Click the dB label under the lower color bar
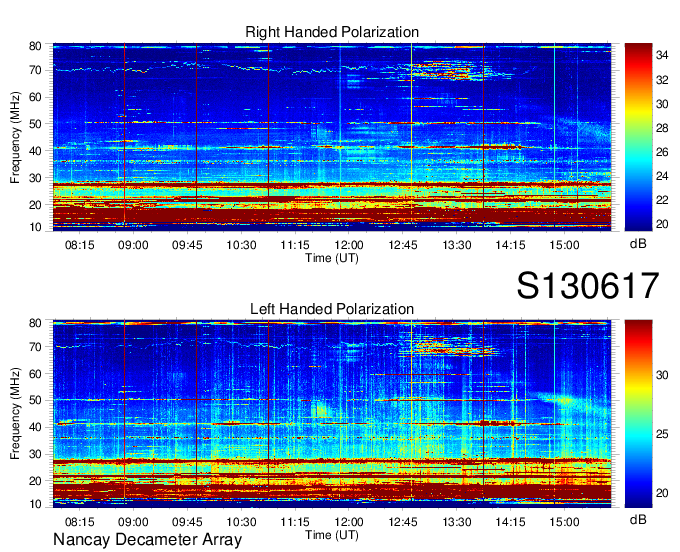The width and height of the screenshot is (680, 552). coord(638,519)
